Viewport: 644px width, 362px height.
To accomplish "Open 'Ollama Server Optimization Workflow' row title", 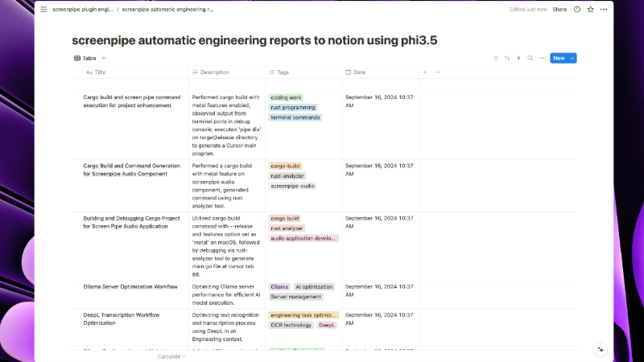I will point(130,286).
